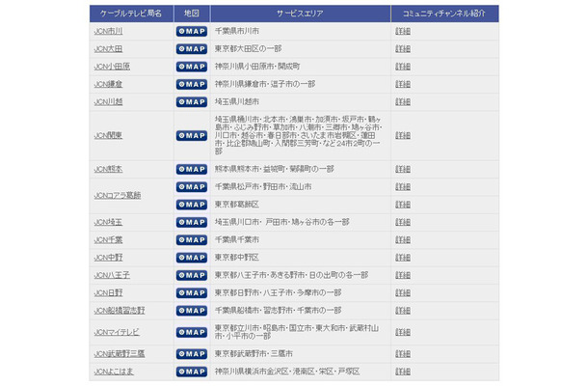View 詳細 for the 東京都立川市 row
The image size is (588, 386).
(x=403, y=332)
